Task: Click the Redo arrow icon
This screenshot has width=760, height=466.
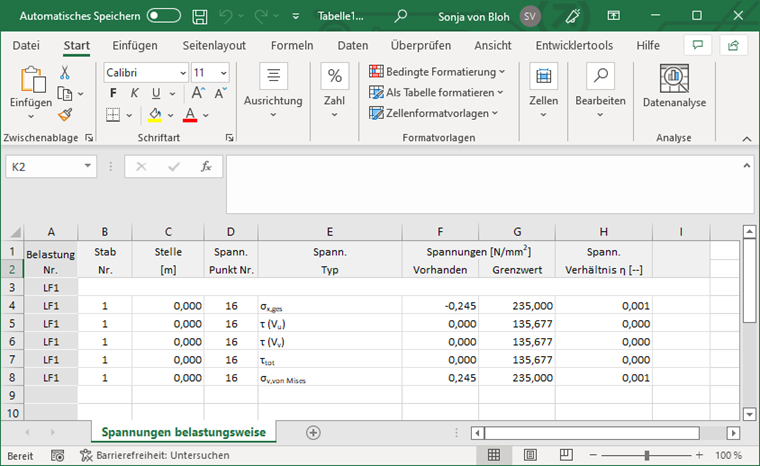Action: pos(261,16)
